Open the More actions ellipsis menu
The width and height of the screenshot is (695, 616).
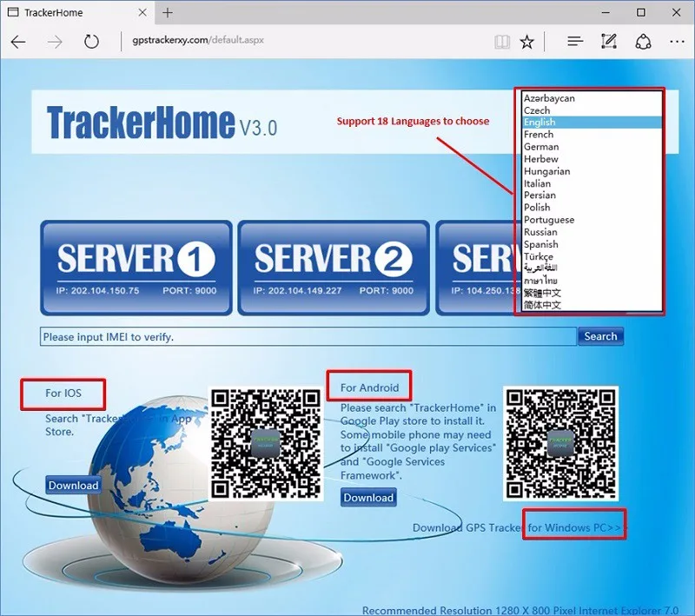coord(677,42)
